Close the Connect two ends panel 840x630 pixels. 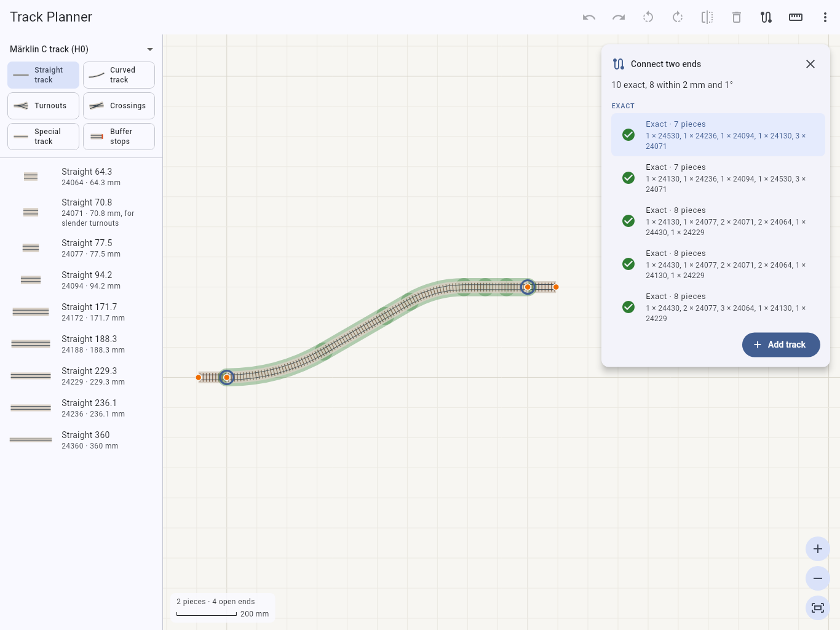[810, 64]
